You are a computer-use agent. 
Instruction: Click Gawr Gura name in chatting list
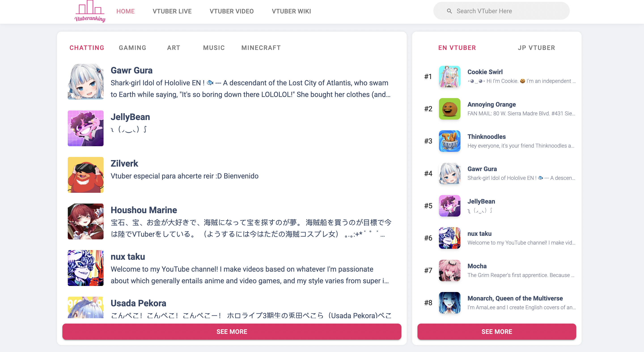coord(131,70)
